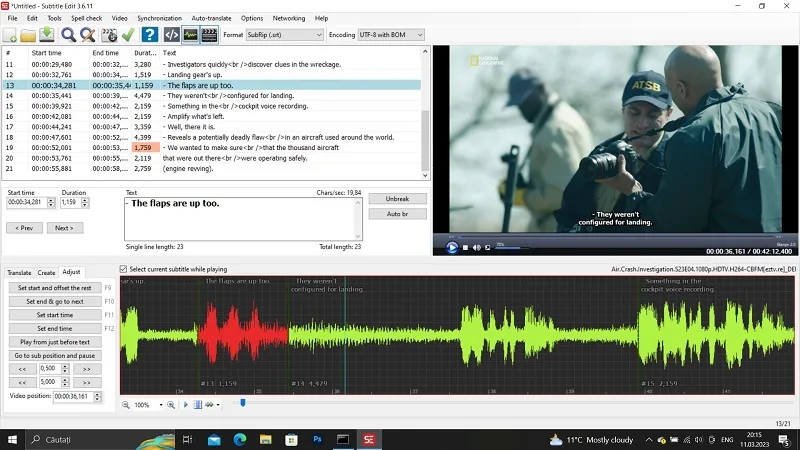This screenshot has width=800, height=450.
Task: Select subtitle row 16 Amplify what's left
Action: coord(212,116)
